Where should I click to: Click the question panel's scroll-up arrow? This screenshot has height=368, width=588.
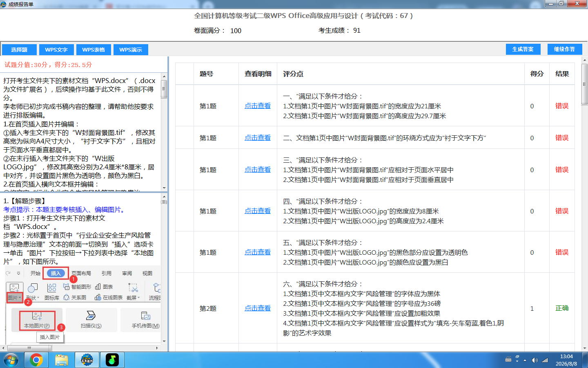point(164,76)
